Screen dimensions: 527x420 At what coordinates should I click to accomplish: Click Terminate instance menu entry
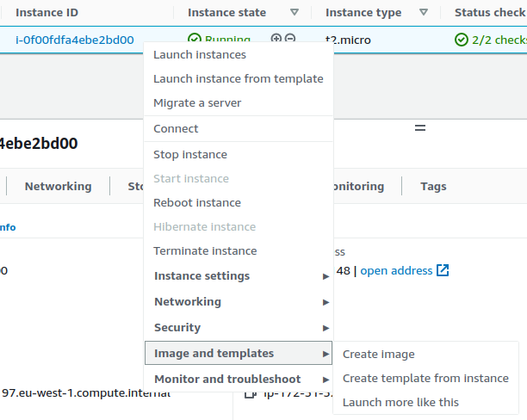click(205, 251)
